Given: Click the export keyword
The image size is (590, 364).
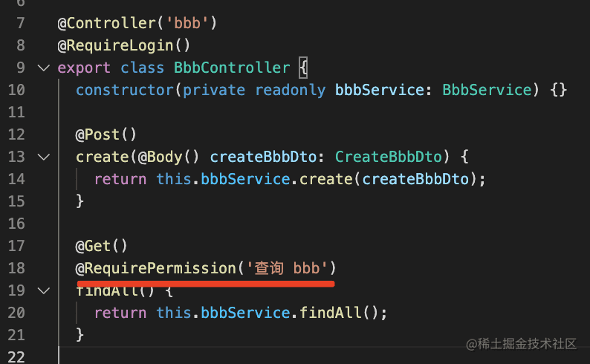Looking at the screenshot, I should [x=84, y=68].
